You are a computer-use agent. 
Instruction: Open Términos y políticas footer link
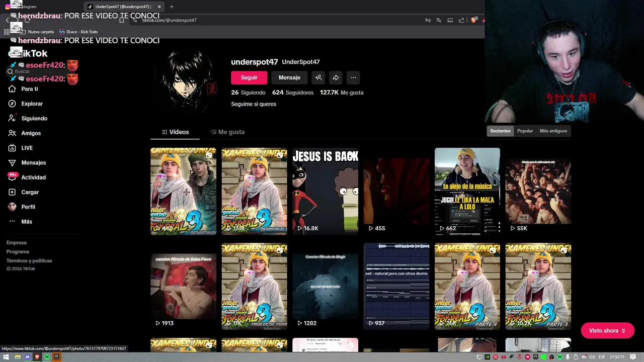pyautogui.click(x=29, y=261)
